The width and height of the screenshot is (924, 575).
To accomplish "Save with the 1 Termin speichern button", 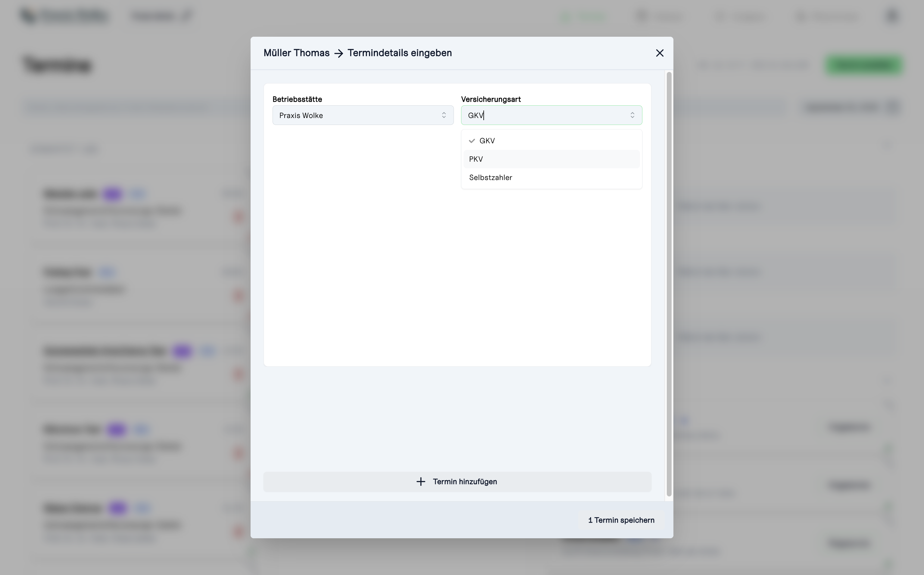I will (621, 520).
